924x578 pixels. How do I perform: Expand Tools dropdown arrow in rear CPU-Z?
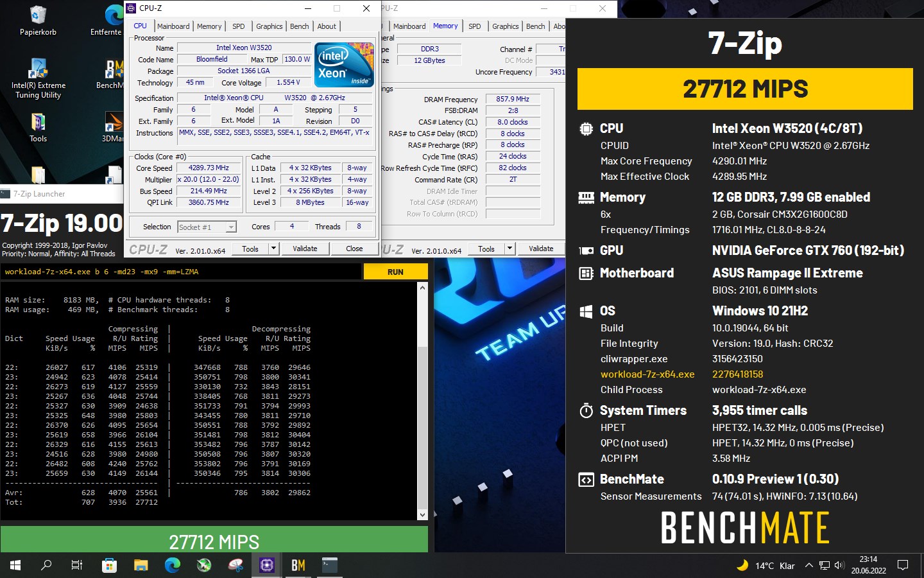click(x=509, y=249)
